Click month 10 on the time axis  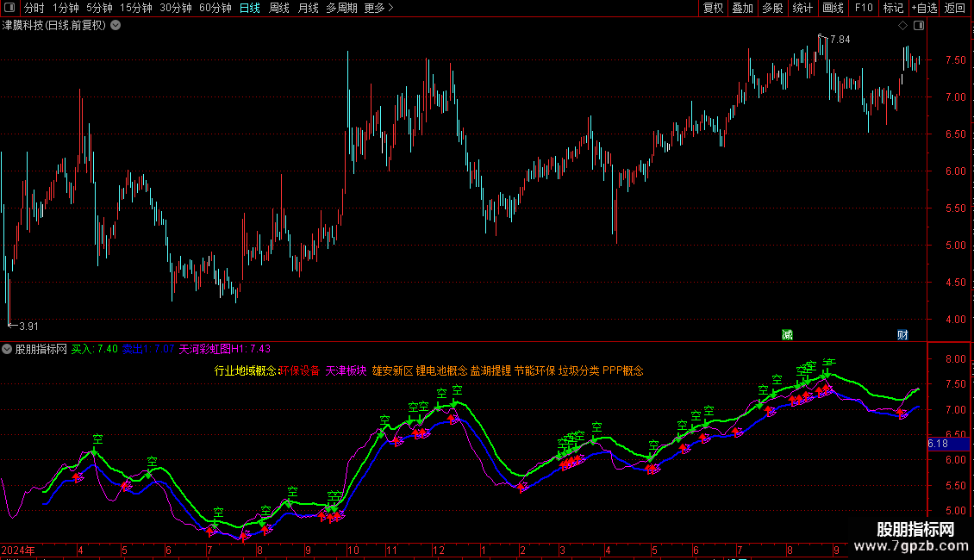[353, 550]
